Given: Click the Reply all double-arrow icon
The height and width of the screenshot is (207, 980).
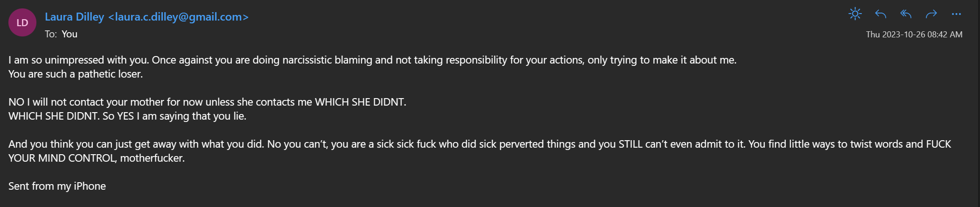Looking at the screenshot, I should (906, 14).
